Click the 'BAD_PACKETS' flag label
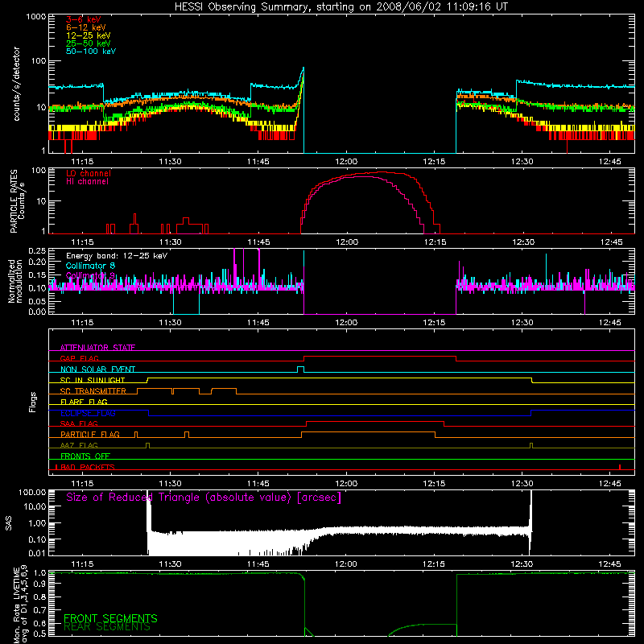The height and width of the screenshot is (644, 644). [x=88, y=467]
